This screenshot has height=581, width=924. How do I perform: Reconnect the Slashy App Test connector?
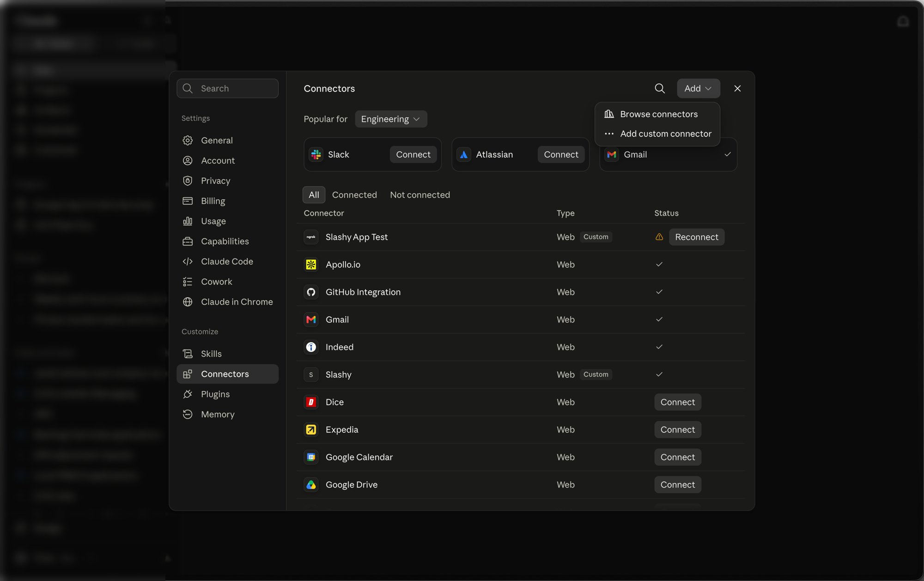[x=696, y=237]
